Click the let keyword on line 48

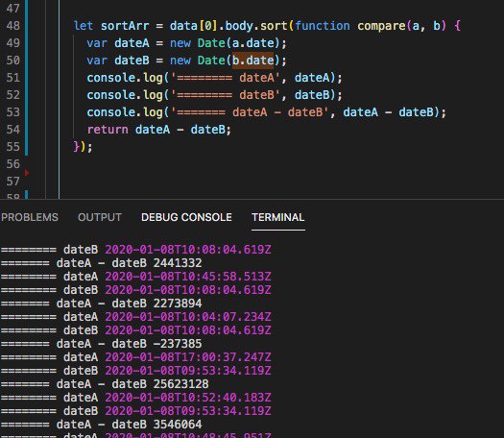click(84, 26)
